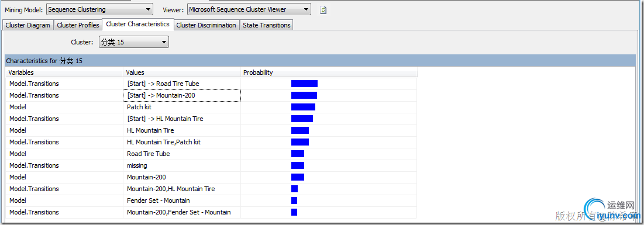The image size is (644, 225).
Task: Select the 'HL Mountain Tire' Model value
Action: (x=150, y=130)
